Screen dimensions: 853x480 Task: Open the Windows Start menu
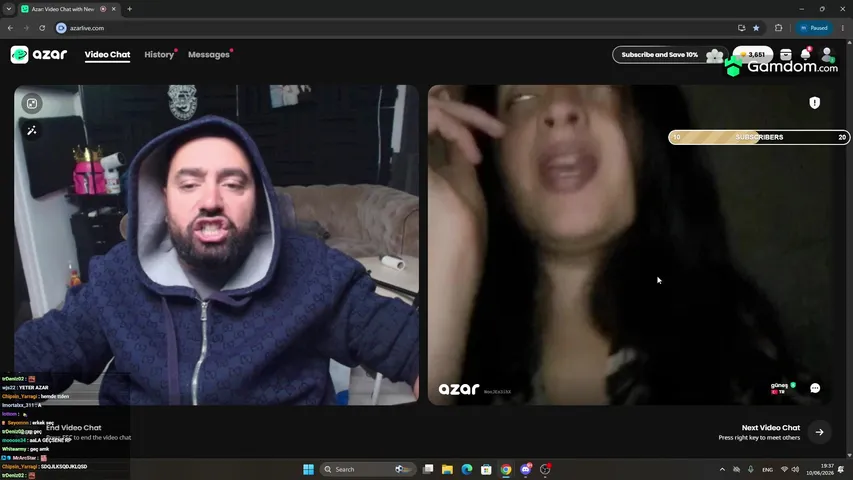point(308,469)
